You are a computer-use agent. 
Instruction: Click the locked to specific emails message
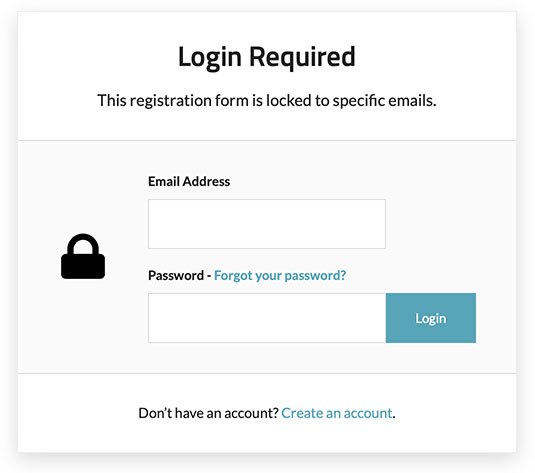tap(267, 101)
